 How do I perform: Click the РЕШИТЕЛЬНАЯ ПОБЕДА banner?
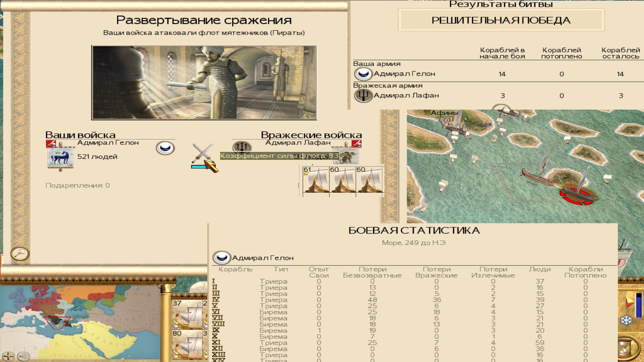(501, 20)
